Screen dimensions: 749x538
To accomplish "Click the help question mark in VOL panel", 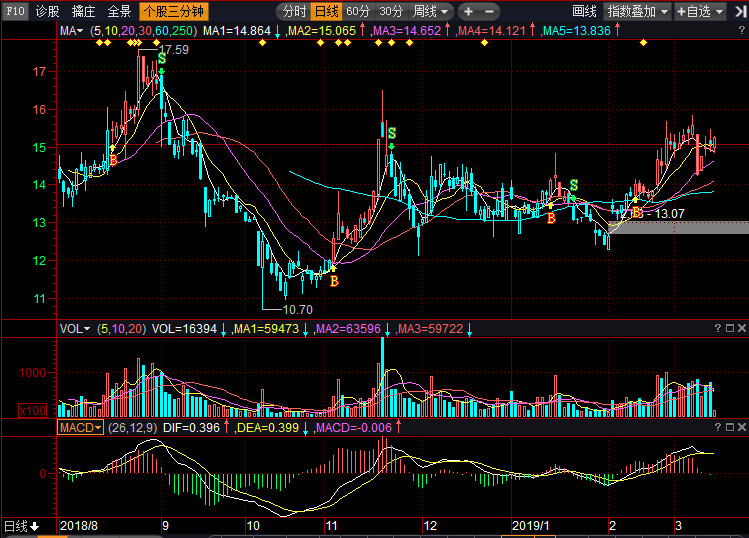I will [715, 328].
